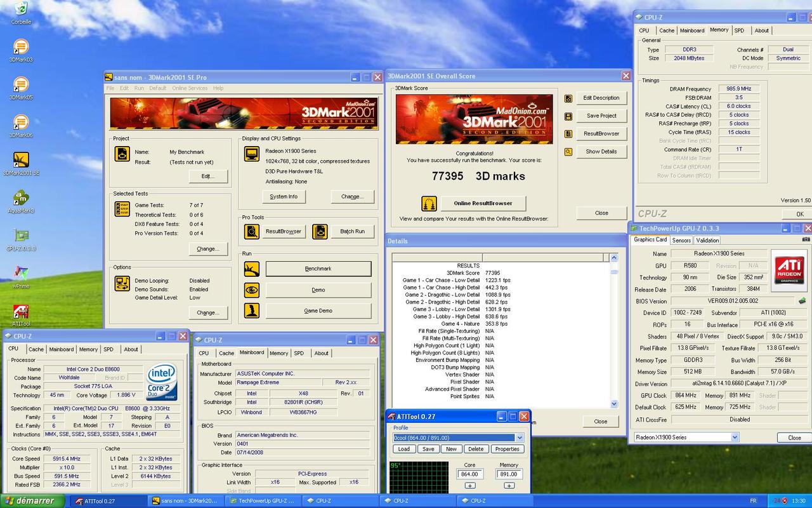Screen dimensions: 812x508
Task: Open the Help menu in 3DMark2001
Action: pos(218,88)
